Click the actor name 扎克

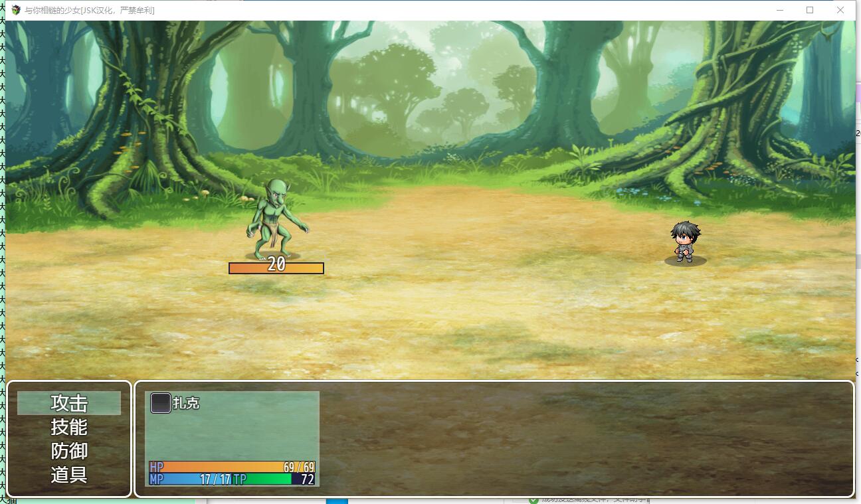point(186,403)
